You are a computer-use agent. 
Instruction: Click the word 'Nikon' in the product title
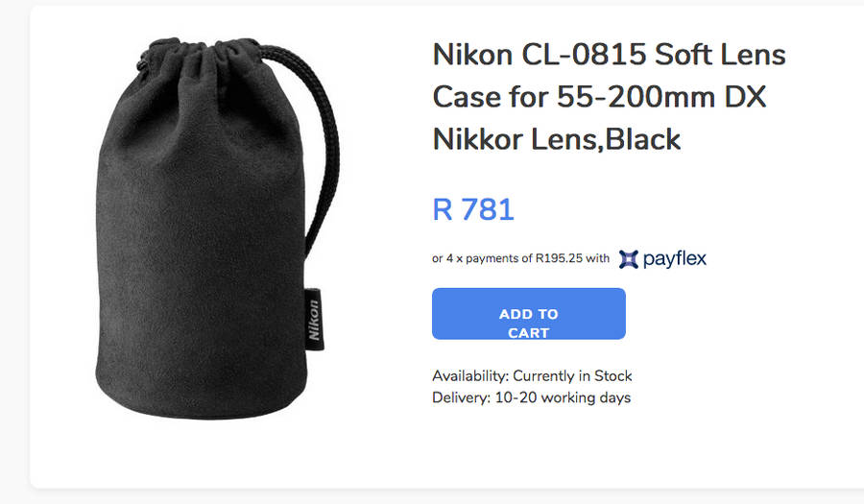pos(472,55)
